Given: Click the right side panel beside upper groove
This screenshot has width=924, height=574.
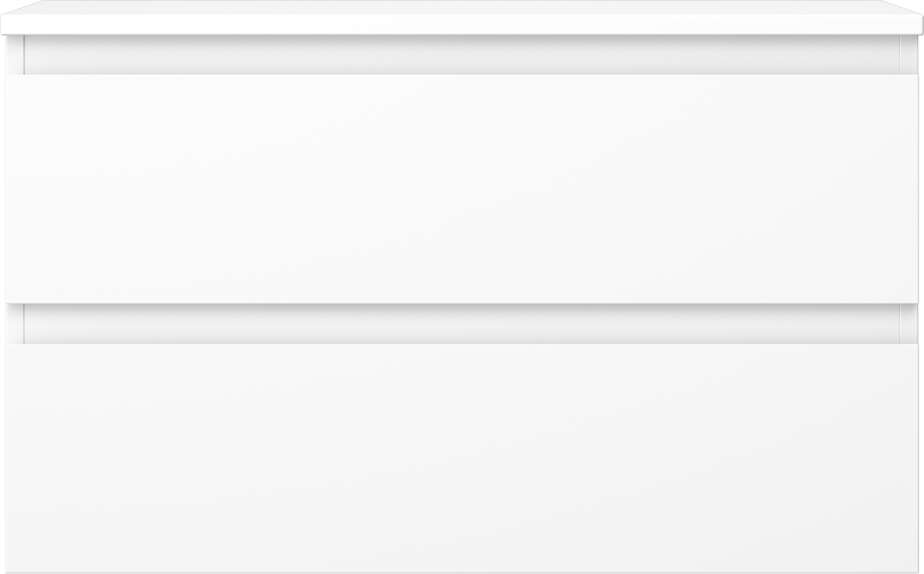Looking at the screenshot, I should (x=909, y=55).
